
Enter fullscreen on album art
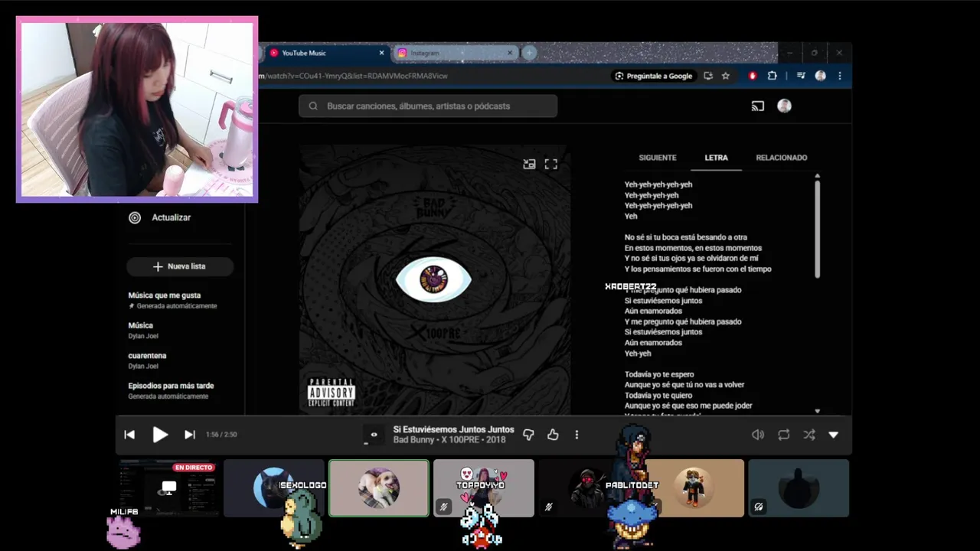click(x=550, y=164)
